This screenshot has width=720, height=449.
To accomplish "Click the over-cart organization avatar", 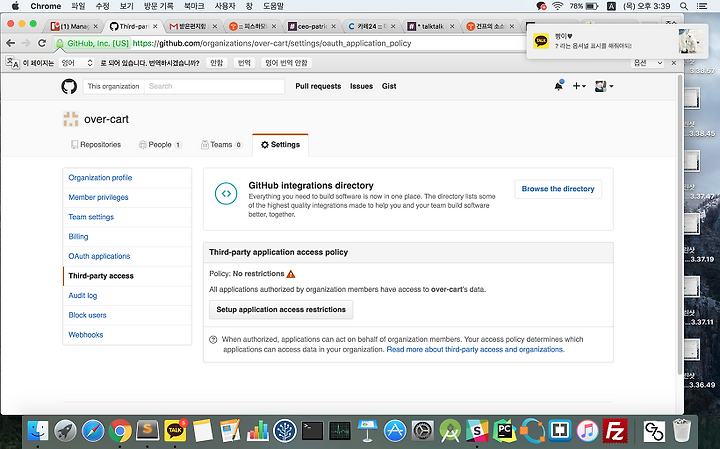I will [x=70, y=119].
